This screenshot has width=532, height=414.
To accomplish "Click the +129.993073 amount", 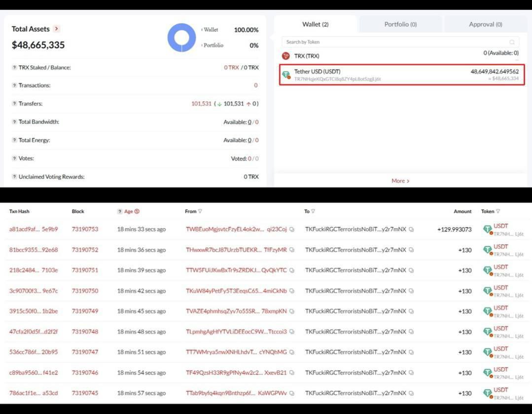I will click(454, 229).
